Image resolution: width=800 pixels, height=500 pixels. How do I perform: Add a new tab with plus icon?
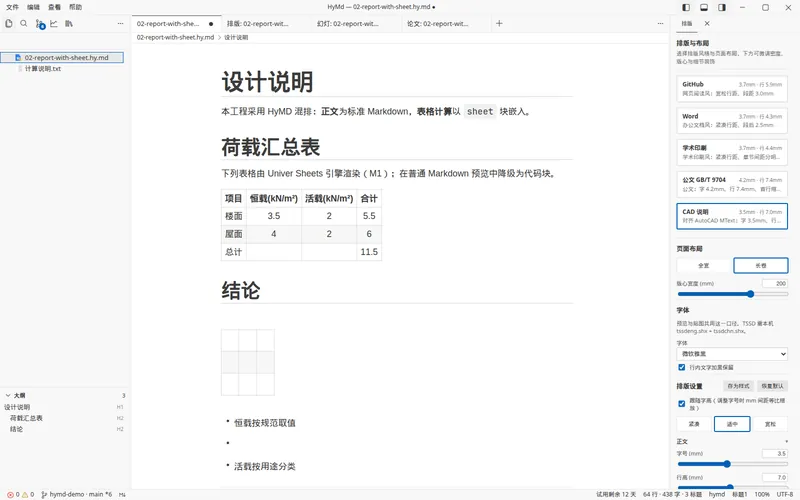click(499, 23)
